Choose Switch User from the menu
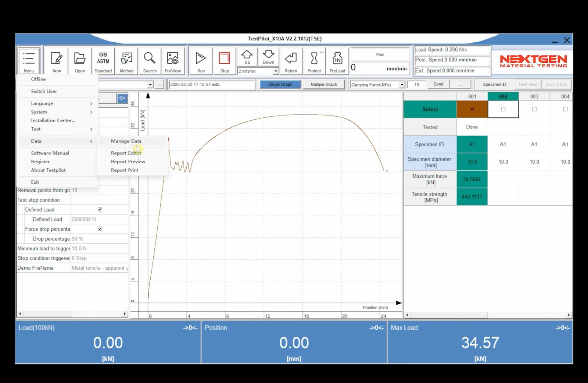588x383 pixels. [x=44, y=91]
